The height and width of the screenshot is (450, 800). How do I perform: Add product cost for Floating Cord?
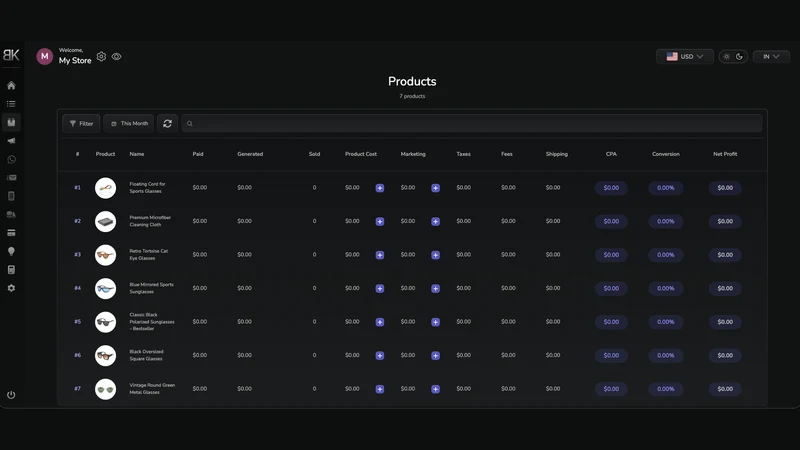[x=380, y=188]
